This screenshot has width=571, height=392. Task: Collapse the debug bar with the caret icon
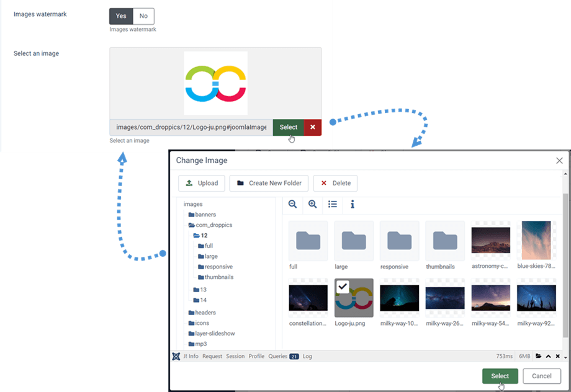click(548, 357)
